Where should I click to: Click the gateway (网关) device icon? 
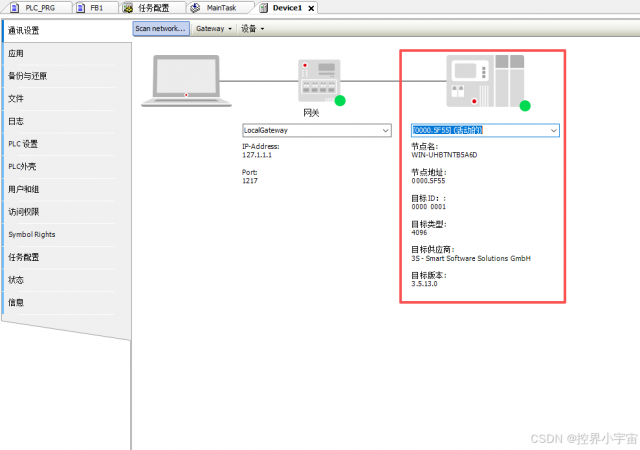pyautogui.click(x=319, y=80)
